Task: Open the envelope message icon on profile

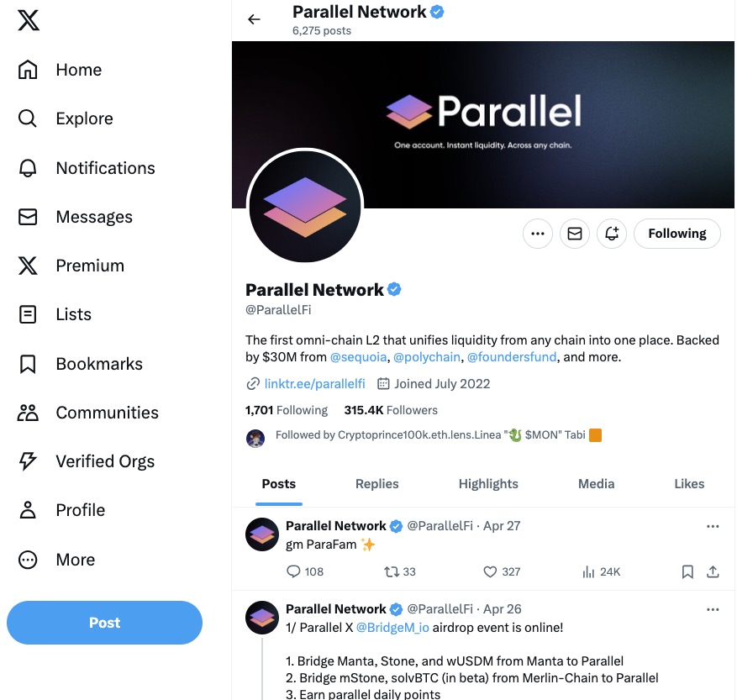Action: (575, 234)
